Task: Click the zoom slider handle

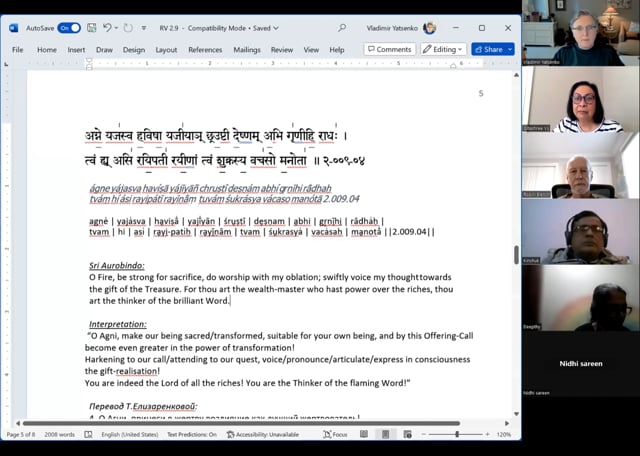Action: pos(457,434)
